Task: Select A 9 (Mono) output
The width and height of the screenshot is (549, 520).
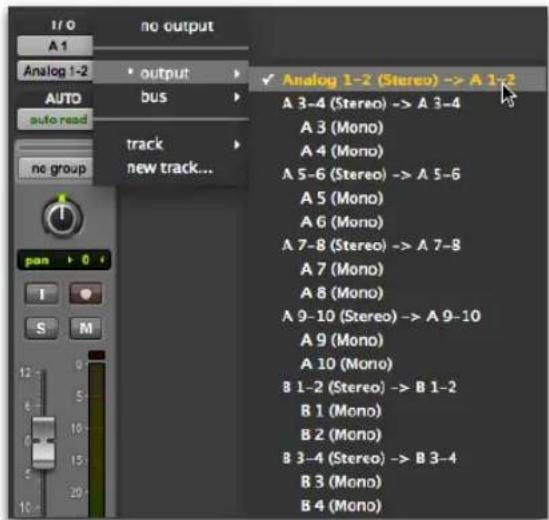Action: click(x=342, y=340)
